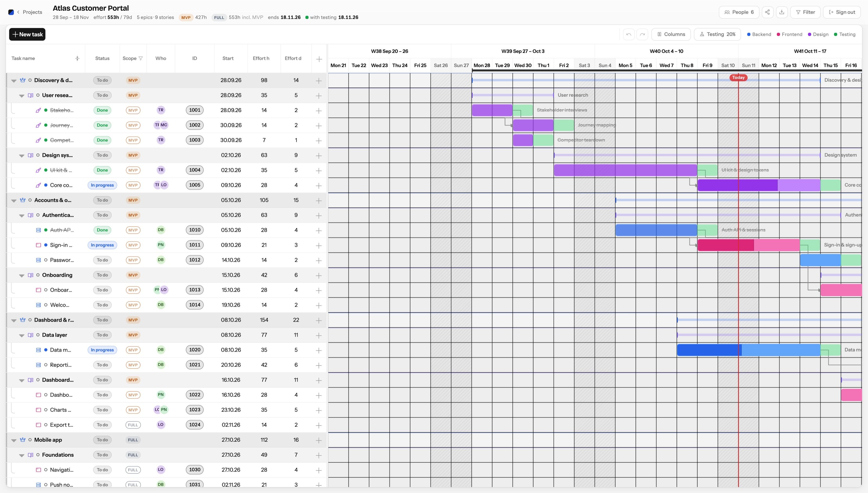Click the DB avatar on task 1021
The image size is (868, 493).
click(161, 365)
